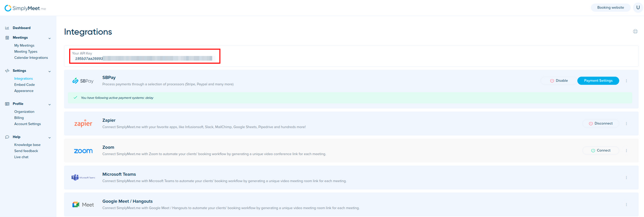Collapse the Settings sidebar section

[x=49, y=71]
